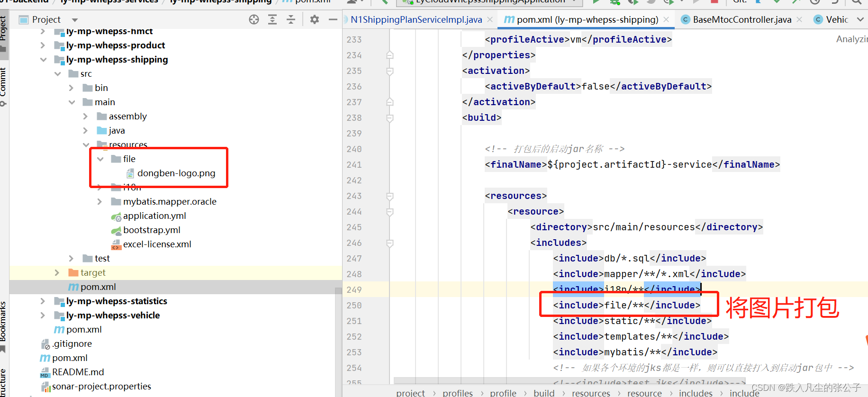The height and width of the screenshot is (397, 868).
Task: Open the Commit tool window from sidebar
Action: 3,86
